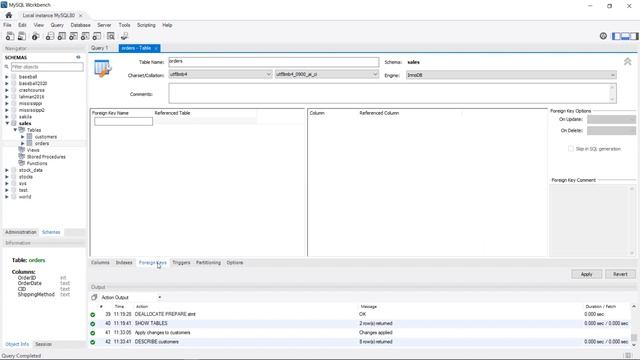640x360 pixels.
Task: Reconnect to DBMS toolbar icon
Action: click(124, 36)
